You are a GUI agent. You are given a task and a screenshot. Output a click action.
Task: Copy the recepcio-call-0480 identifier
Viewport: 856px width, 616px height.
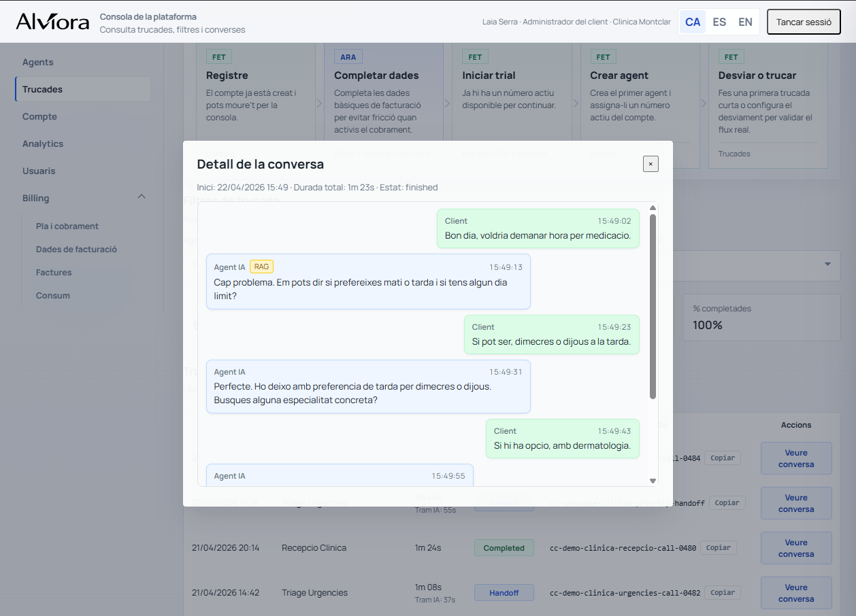point(719,548)
